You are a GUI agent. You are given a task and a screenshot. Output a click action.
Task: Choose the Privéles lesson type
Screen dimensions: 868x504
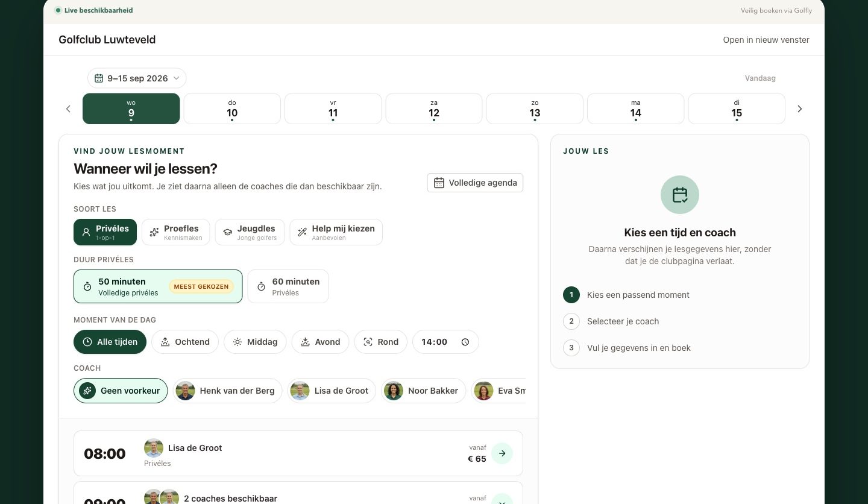105,232
